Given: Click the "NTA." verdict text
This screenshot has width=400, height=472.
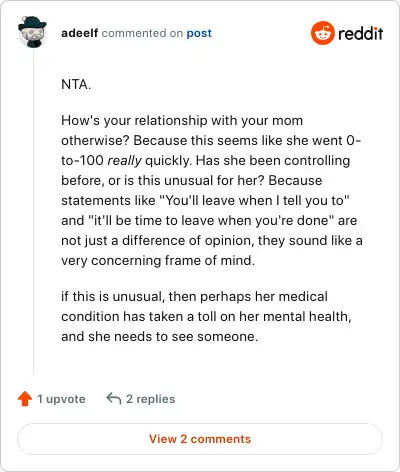Looking at the screenshot, I should [x=76, y=84].
